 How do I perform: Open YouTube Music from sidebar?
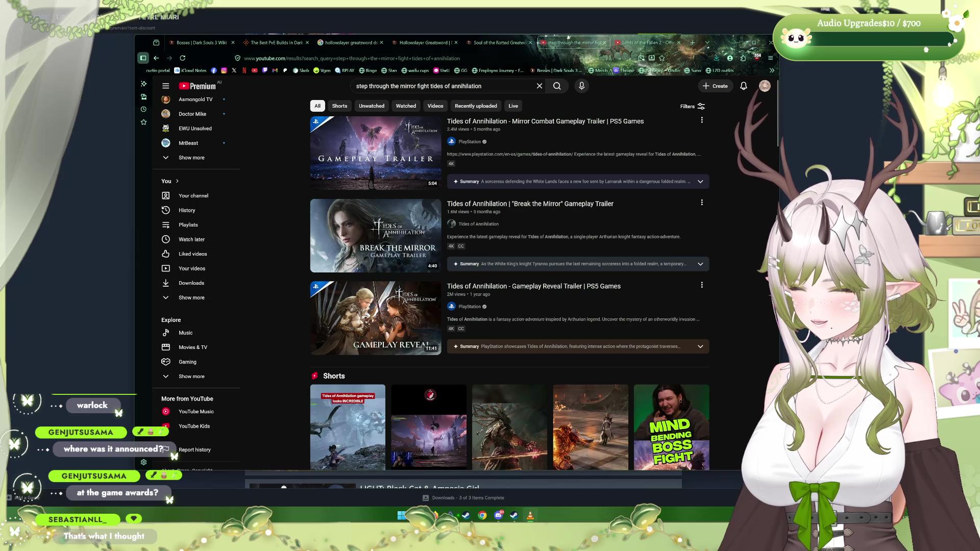coord(196,412)
